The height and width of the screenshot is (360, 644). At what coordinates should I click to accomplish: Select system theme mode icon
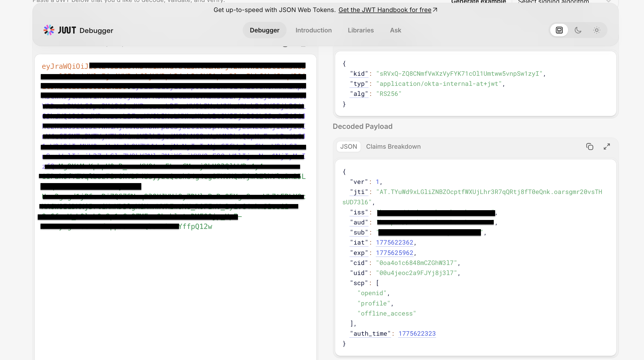559,30
